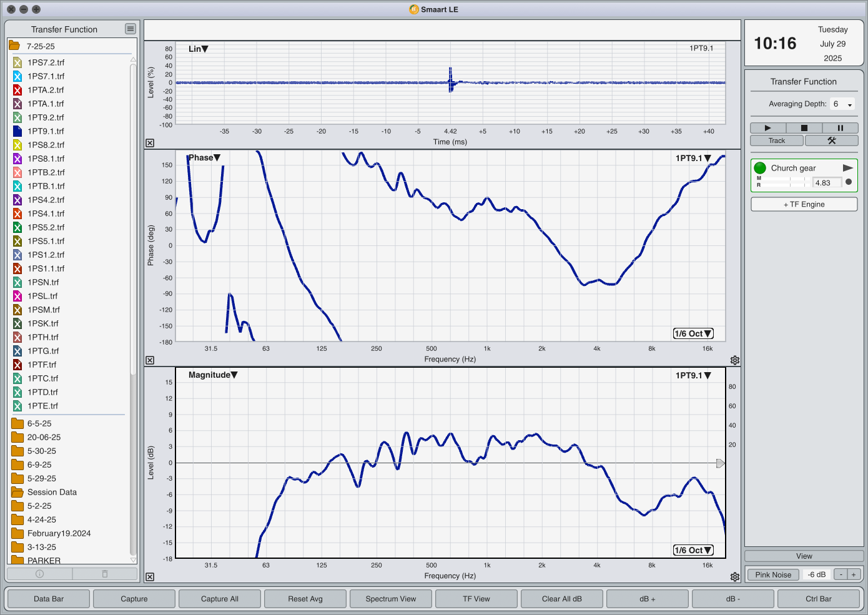
Task: Click the magenta icon of 1PSL.trf
Action: click(x=17, y=296)
